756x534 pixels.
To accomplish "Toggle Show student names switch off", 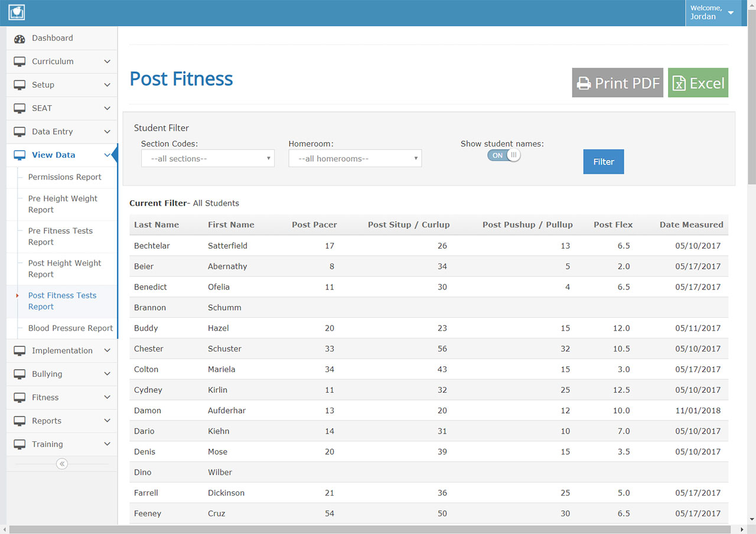I will click(503, 155).
